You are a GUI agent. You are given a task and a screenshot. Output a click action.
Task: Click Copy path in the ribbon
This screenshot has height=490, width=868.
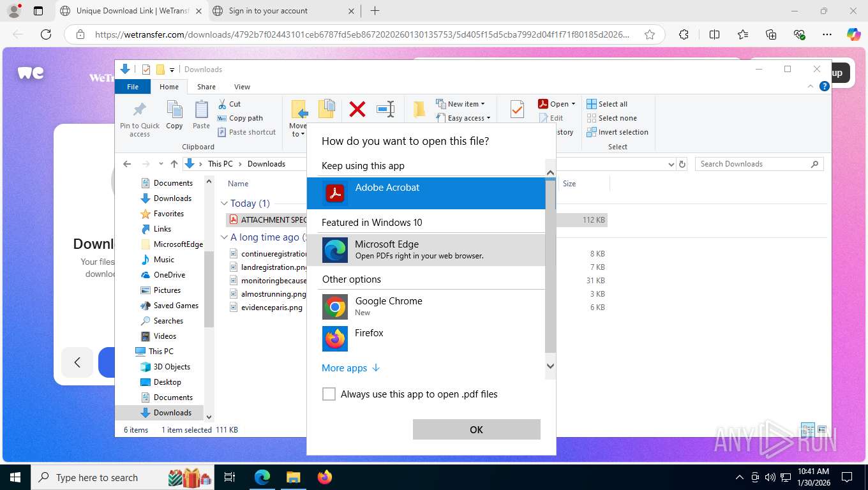(x=240, y=118)
